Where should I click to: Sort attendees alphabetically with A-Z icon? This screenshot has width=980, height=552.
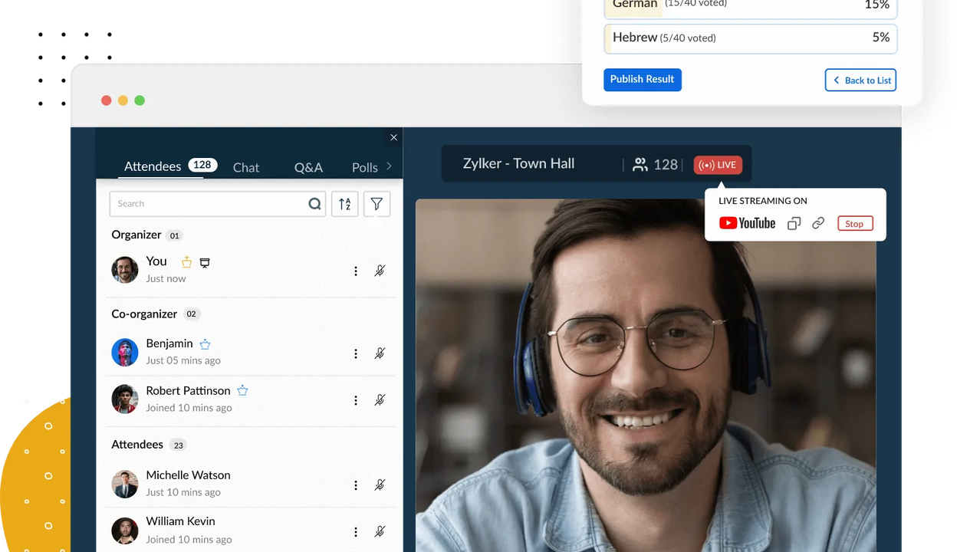[x=345, y=204]
